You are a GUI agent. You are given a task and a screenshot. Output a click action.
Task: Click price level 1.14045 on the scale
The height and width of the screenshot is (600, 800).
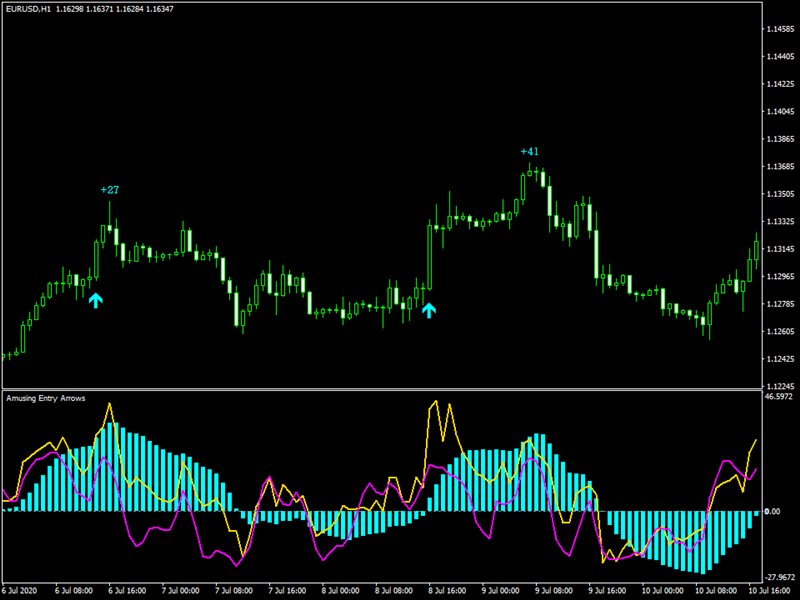pyautogui.click(x=781, y=112)
